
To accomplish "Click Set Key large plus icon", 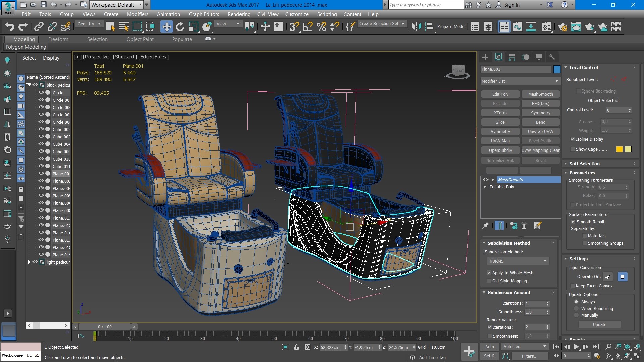I will click(469, 351).
